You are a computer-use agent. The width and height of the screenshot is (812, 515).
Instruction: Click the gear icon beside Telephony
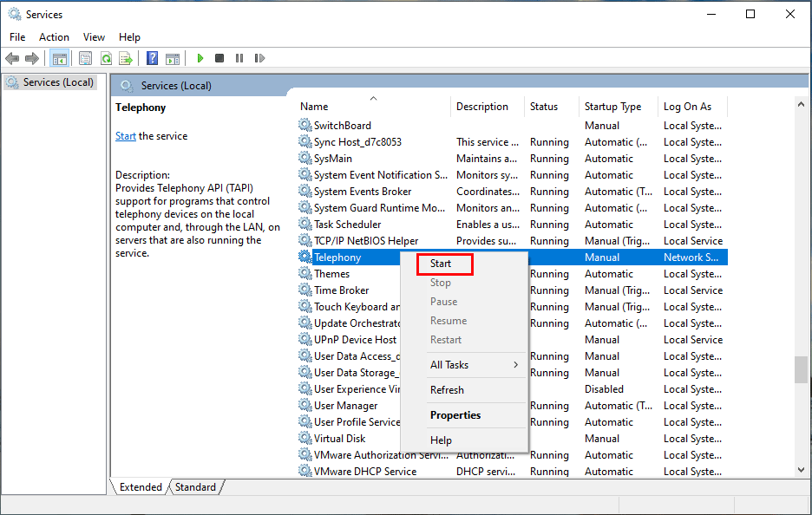(305, 257)
